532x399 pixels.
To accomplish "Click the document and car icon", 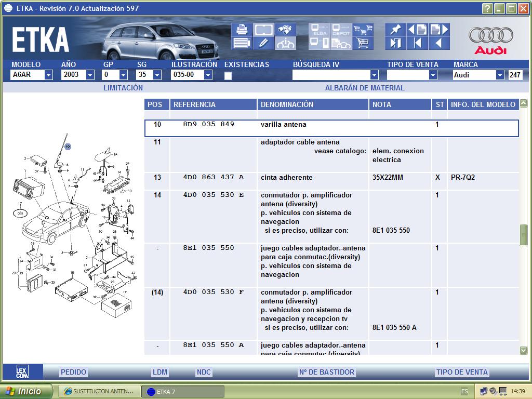I will [341, 44].
